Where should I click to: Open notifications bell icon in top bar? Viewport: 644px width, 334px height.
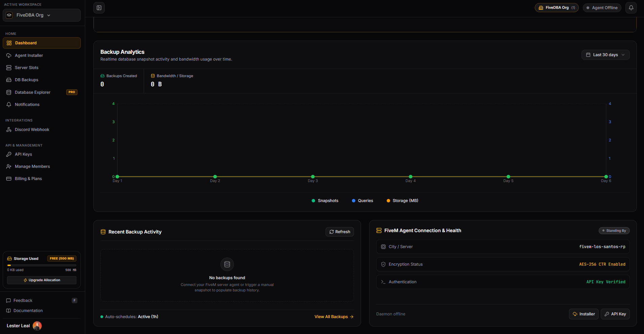point(631,8)
